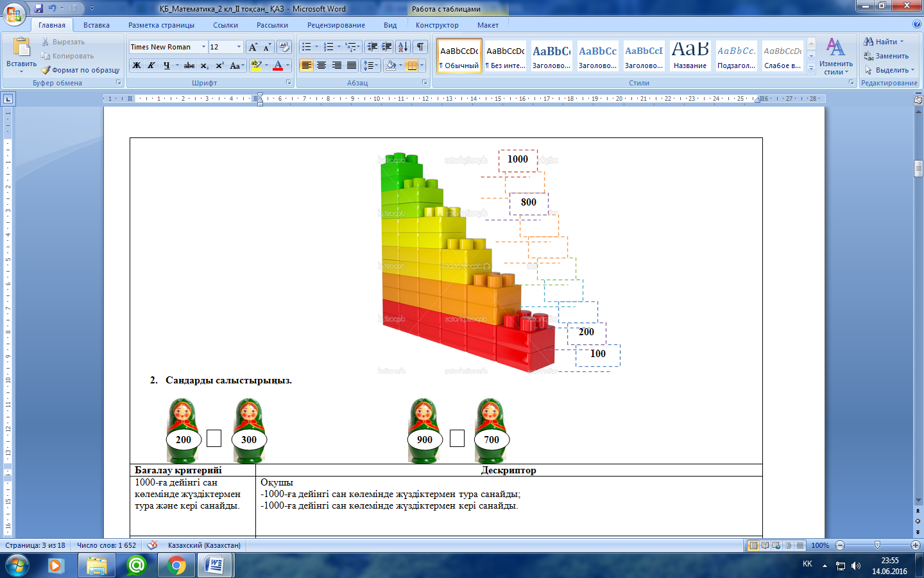The image size is (924, 578).
Task: Apply the yellow text highlight color
Action: tap(256, 66)
